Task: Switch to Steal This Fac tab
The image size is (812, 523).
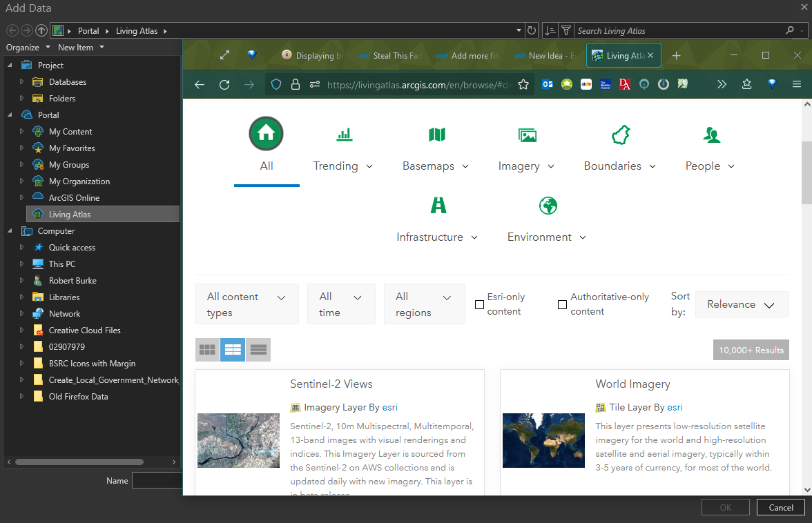Action: click(391, 55)
